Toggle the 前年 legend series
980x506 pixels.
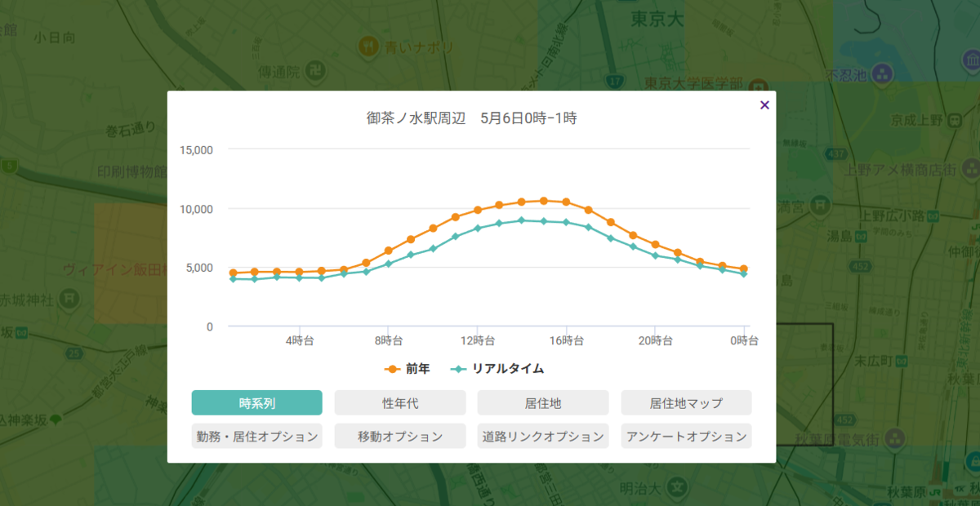click(407, 369)
